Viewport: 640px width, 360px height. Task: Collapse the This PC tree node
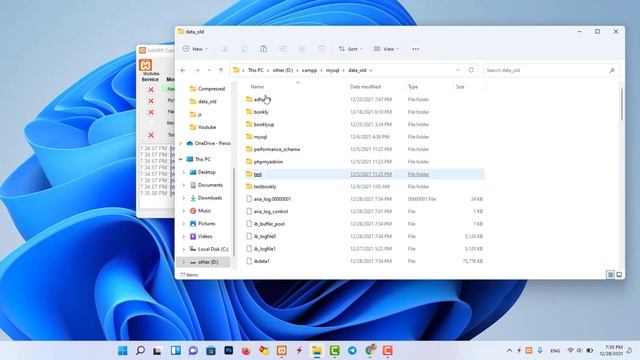(181, 159)
